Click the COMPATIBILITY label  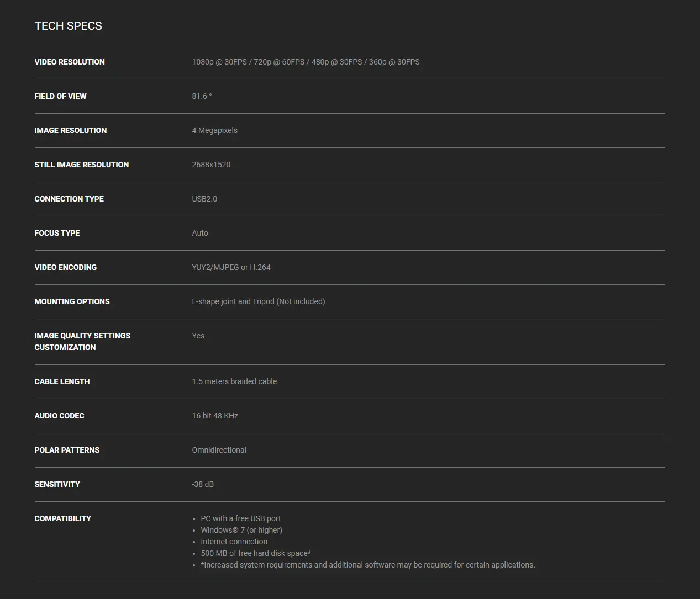[x=62, y=518]
